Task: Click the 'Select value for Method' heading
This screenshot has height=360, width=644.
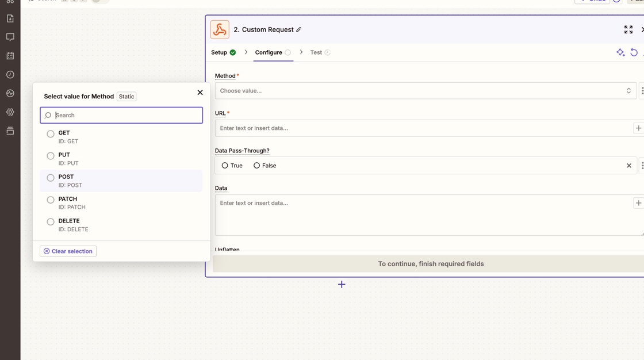Action: [79, 97]
